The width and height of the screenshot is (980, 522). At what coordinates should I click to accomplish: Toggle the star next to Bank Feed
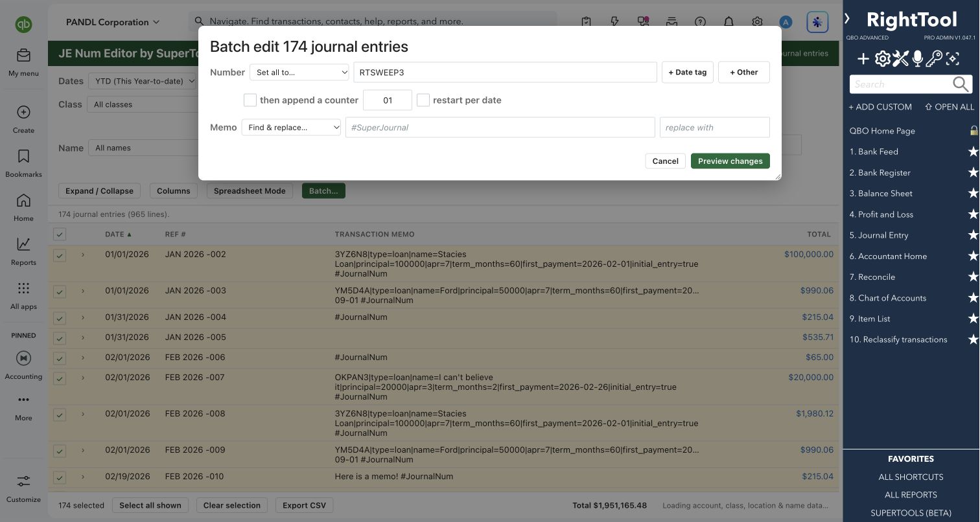pos(973,152)
